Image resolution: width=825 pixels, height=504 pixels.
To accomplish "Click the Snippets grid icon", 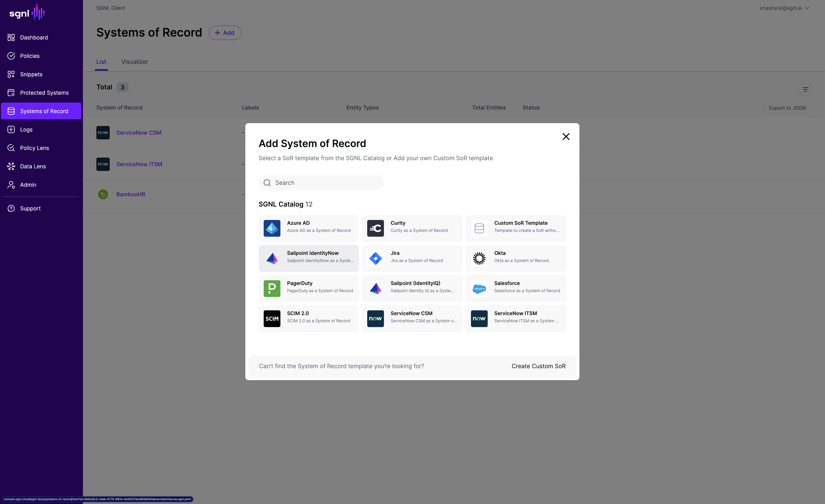I will click(11, 74).
